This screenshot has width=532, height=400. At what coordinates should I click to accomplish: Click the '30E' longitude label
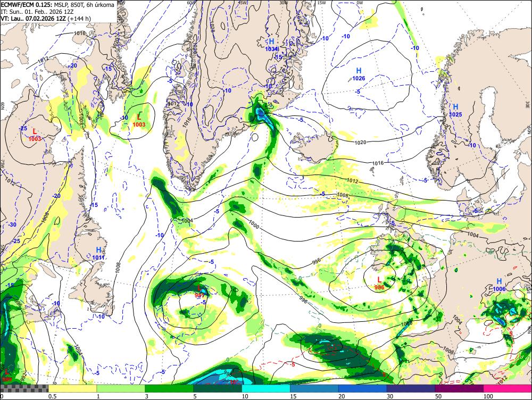point(529,105)
